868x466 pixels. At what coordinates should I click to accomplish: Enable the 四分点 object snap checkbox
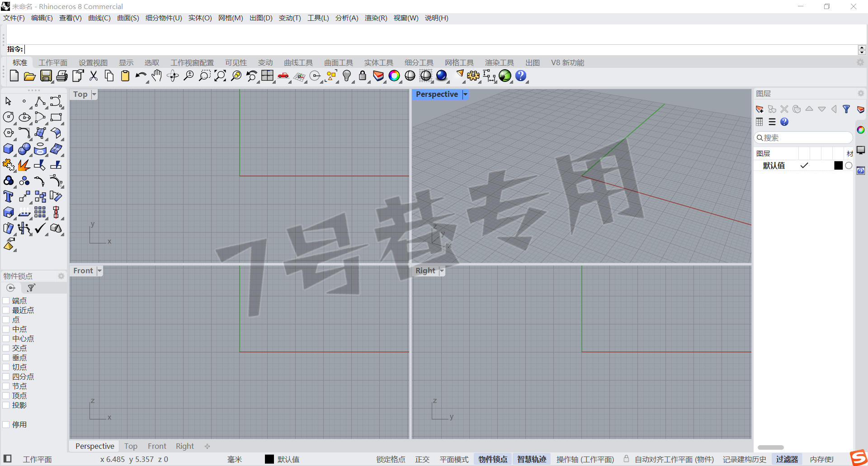click(6, 376)
